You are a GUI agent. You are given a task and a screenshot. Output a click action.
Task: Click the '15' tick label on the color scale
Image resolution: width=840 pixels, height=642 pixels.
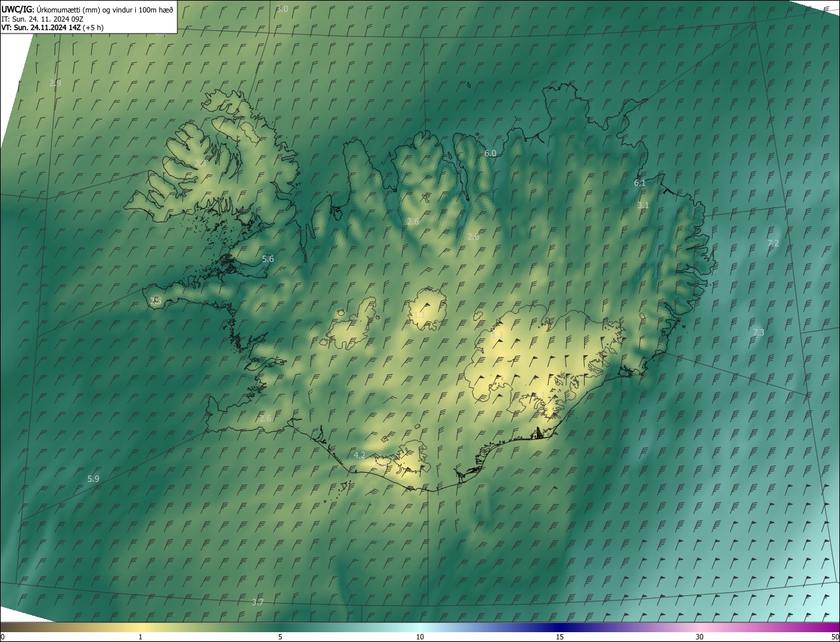pyautogui.click(x=560, y=637)
